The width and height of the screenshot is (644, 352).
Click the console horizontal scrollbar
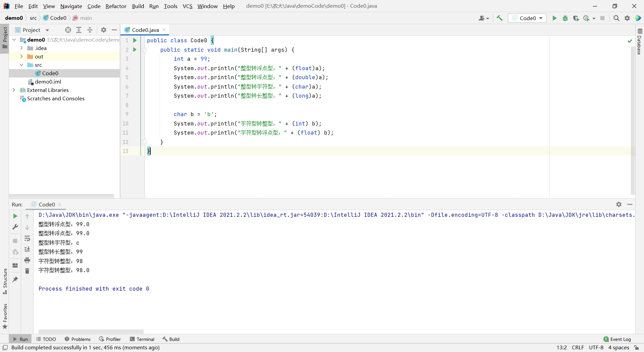91,331
